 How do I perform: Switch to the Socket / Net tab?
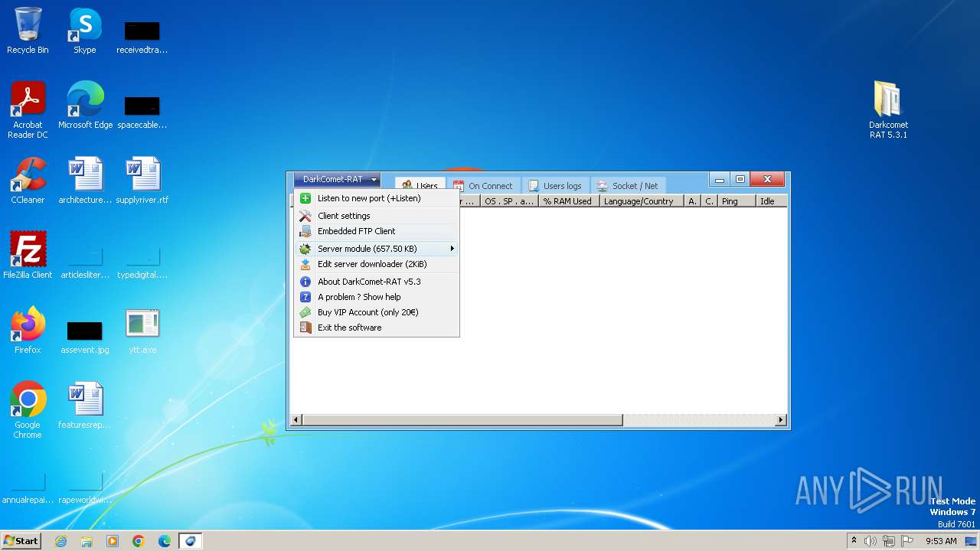point(628,185)
